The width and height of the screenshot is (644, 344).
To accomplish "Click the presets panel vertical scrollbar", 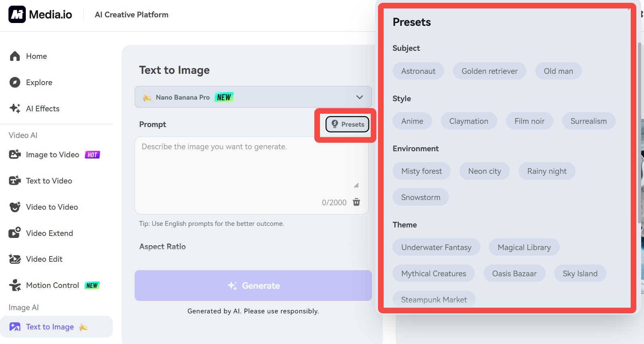I will [640, 133].
